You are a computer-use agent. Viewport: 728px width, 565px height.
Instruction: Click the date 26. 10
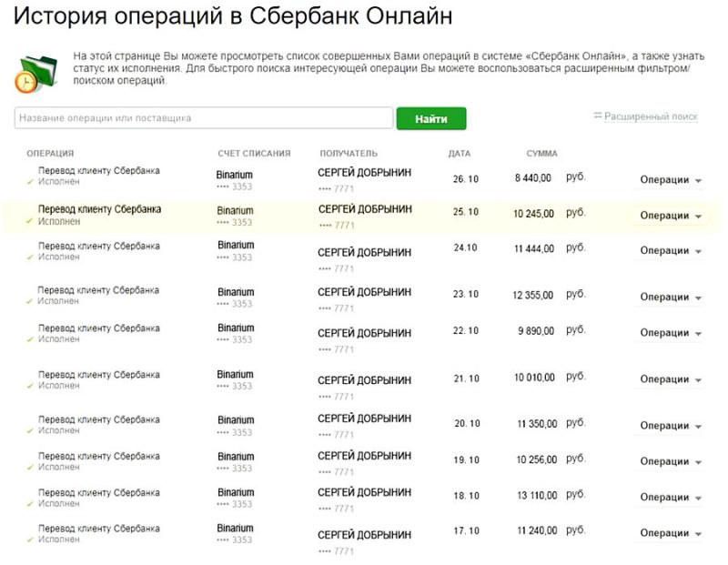466,178
